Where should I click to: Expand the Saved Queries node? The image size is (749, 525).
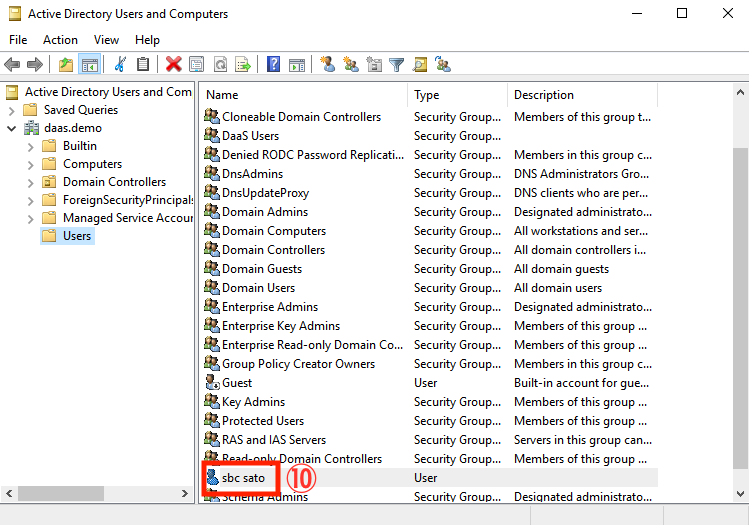tap(12, 111)
